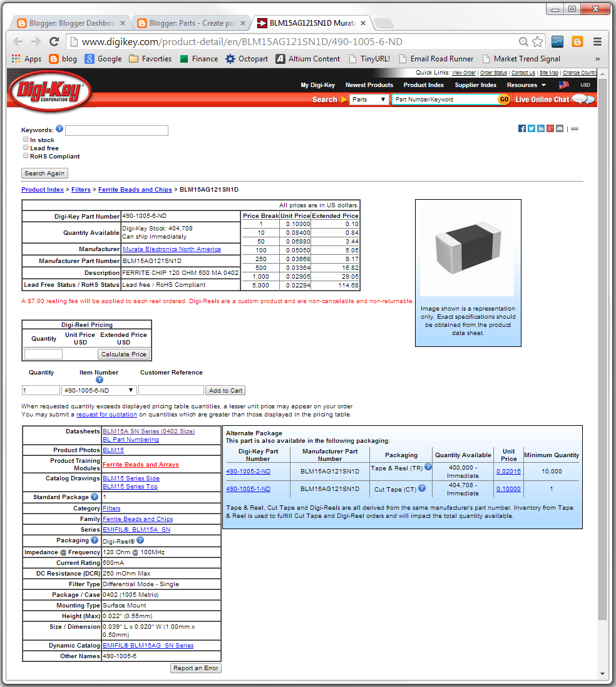The height and width of the screenshot is (687, 616).
Task: Click the Tape & Reel info icon
Action: tap(429, 467)
